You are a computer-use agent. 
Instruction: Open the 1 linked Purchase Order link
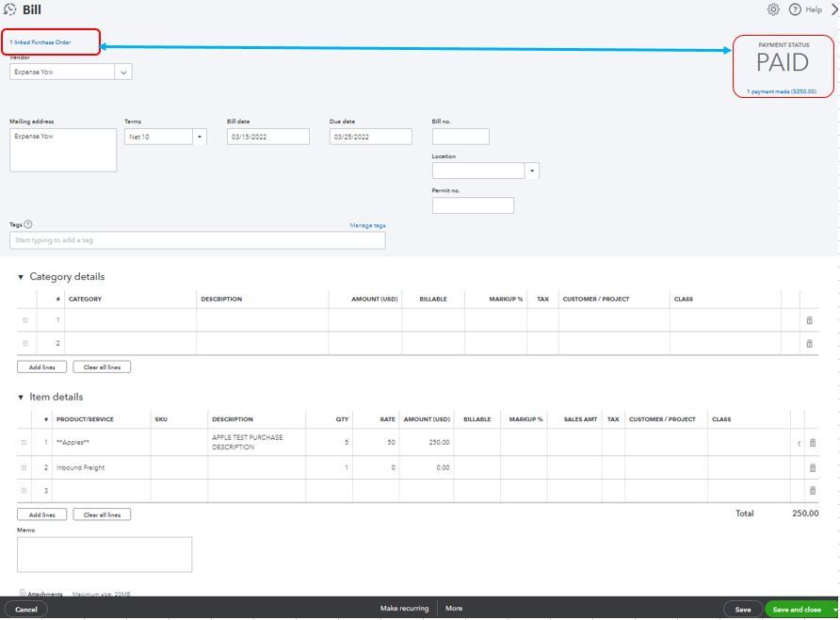click(x=40, y=42)
